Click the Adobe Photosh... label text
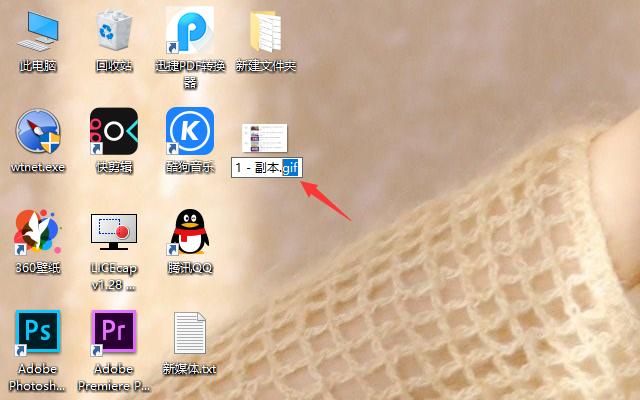Screen dimensions: 640x400 point(37,377)
